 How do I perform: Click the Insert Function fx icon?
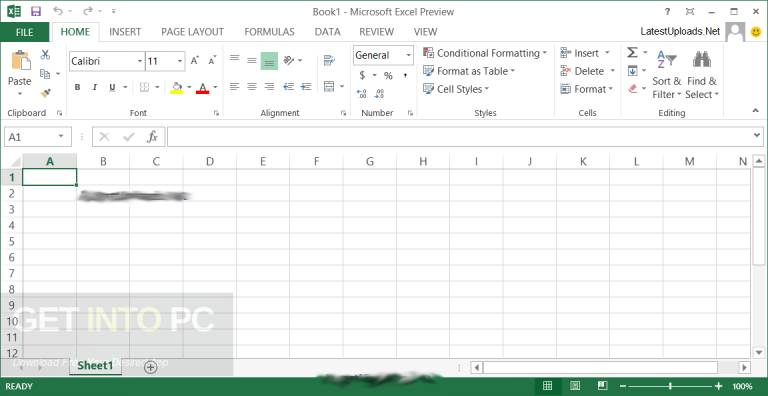tap(152, 137)
